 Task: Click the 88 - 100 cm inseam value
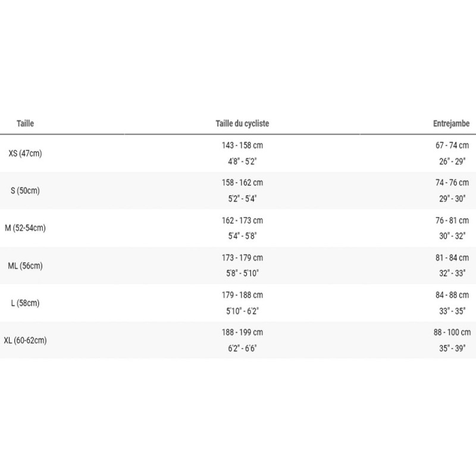point(452,333)
